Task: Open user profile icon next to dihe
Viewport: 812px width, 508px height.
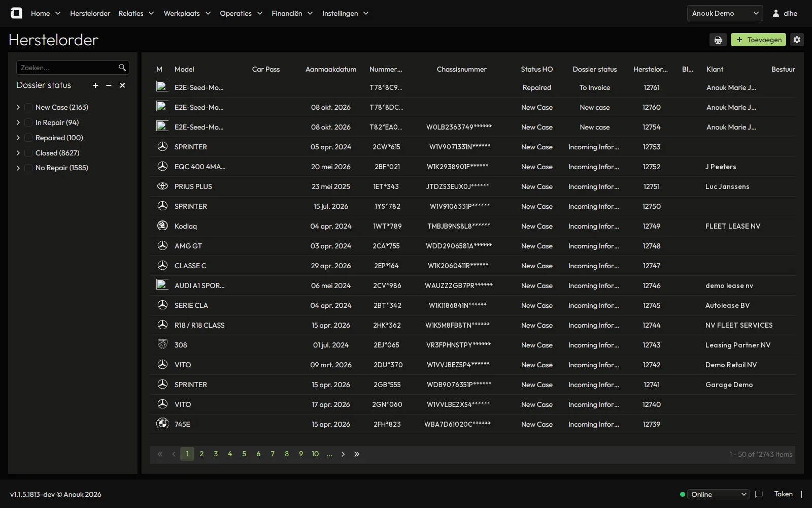Action: (x=775, y=13)
